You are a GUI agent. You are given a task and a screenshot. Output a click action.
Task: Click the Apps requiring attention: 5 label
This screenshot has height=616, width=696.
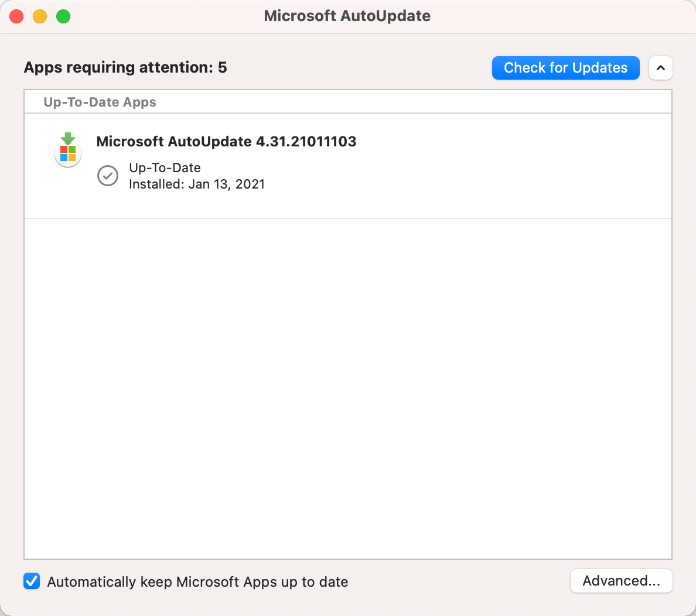coord(125,67)
